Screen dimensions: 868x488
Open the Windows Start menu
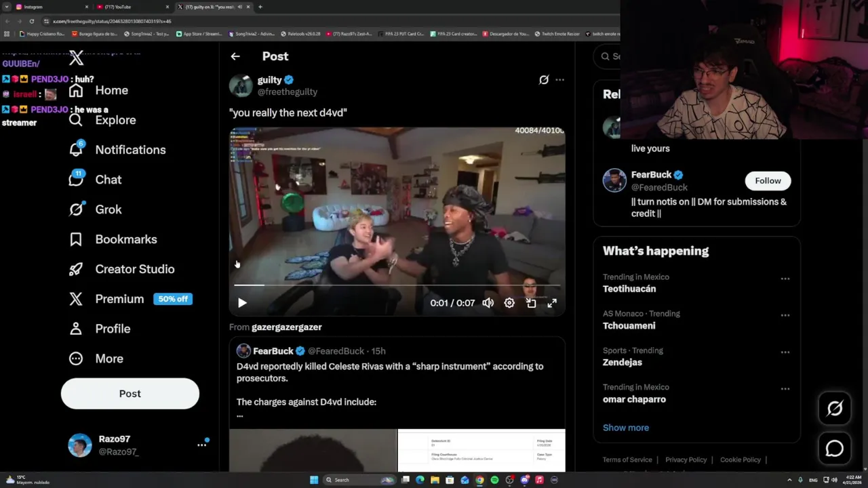314,480
